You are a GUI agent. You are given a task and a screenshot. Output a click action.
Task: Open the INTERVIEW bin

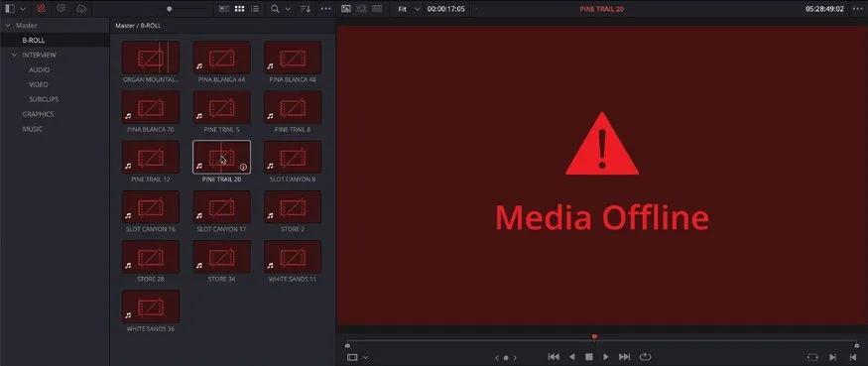pyautogui.click(x=39, y=55)
